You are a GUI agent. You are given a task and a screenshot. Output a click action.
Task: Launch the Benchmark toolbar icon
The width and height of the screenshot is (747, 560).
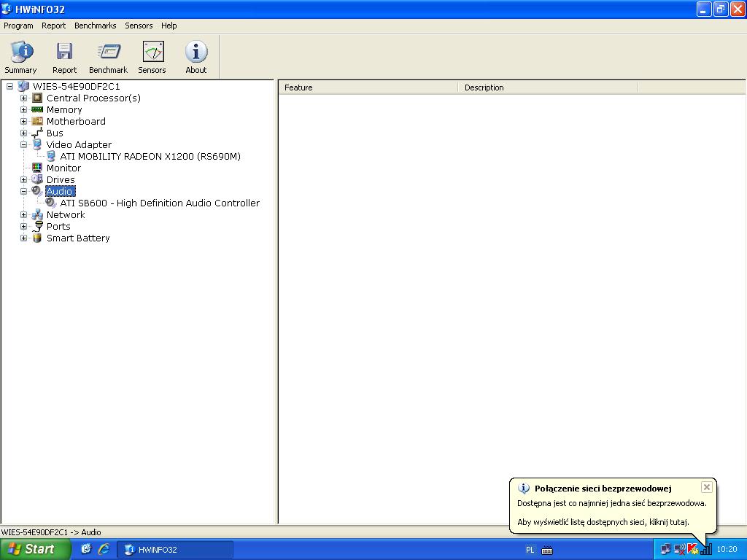point(108,52)
